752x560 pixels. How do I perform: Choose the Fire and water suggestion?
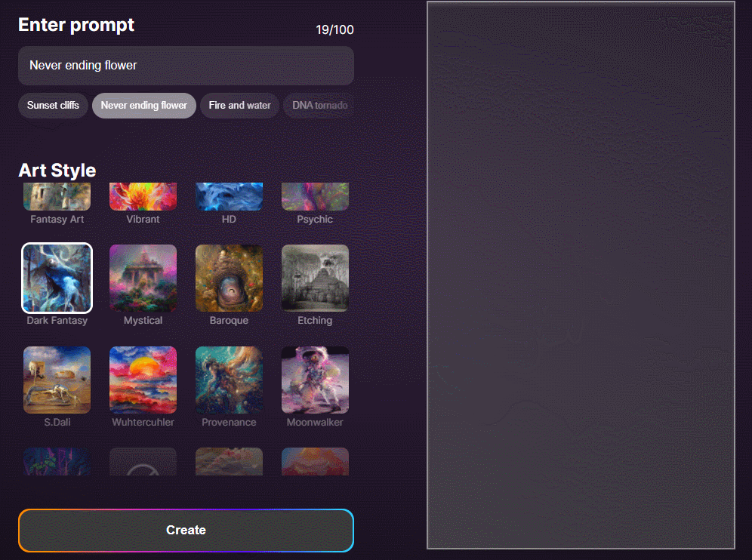pyautogui.click(x=239, y=106)
